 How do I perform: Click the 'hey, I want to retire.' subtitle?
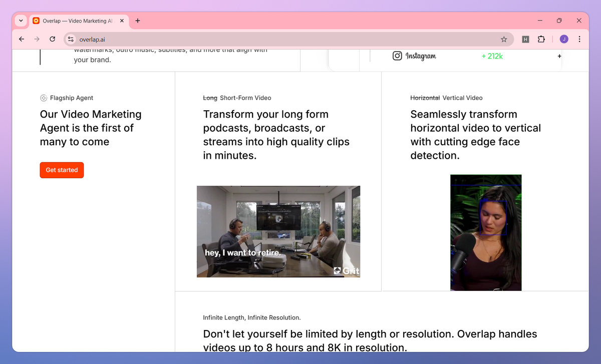[x=243, y=253]
